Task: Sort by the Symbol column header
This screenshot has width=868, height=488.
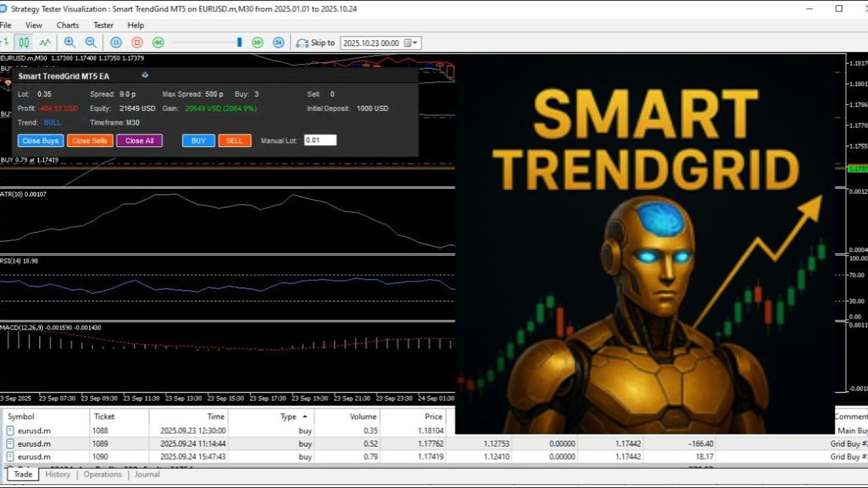Action: point(45,417)
